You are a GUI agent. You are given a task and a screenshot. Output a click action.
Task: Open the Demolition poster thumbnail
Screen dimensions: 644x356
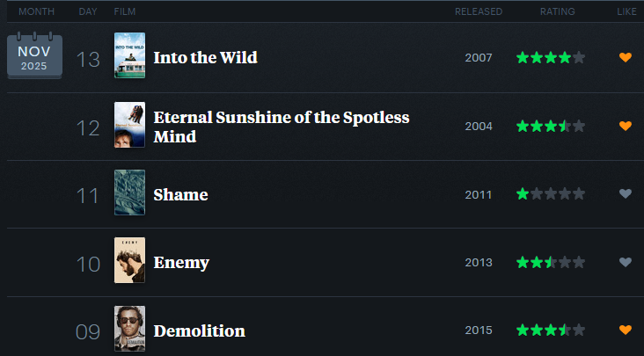click(x=129, y=329)
